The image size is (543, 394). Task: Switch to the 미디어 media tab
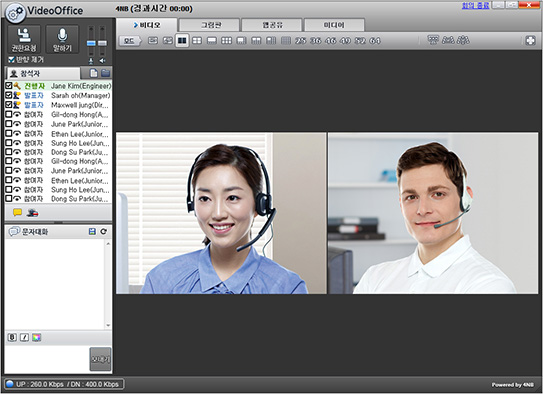pyautogui.click(x=334, y=25)
